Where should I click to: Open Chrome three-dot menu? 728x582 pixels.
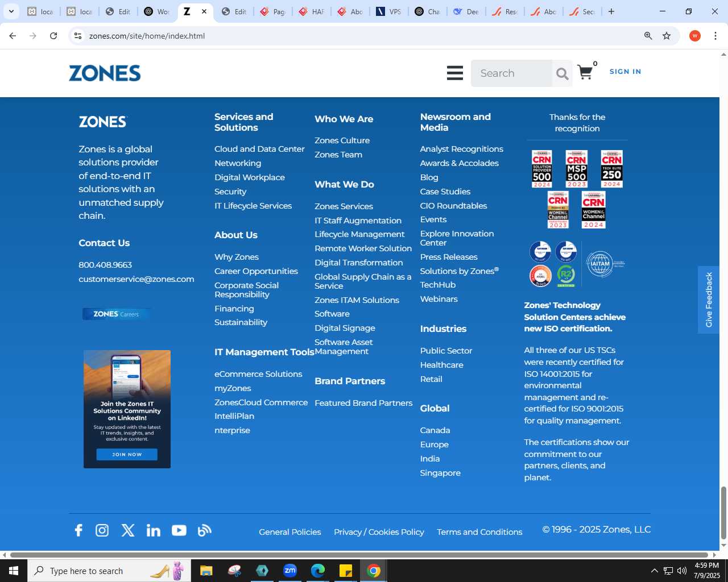pos(715,36)
